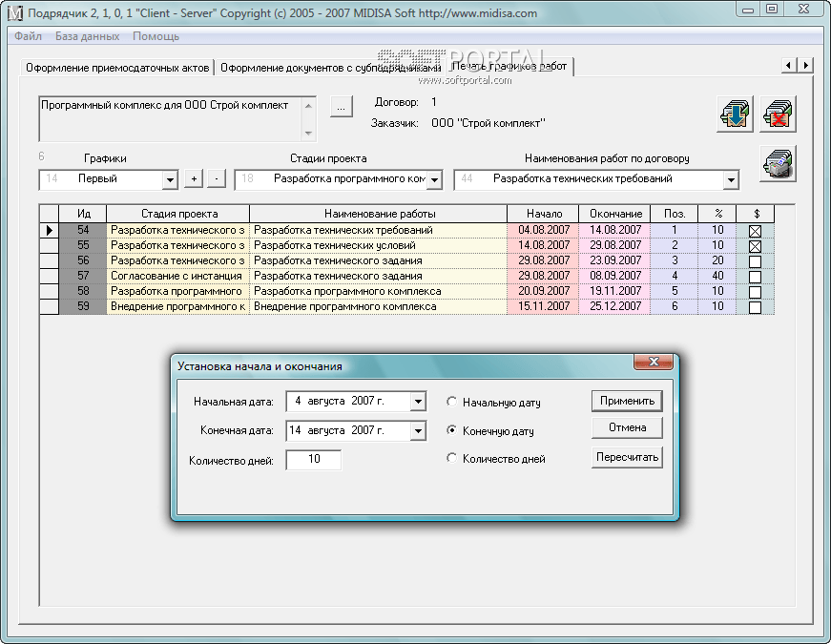This screenshot has width=831, height=644.
Task: Toggle the $ checkbox in row 54
Action: click(x=756, y=231)
